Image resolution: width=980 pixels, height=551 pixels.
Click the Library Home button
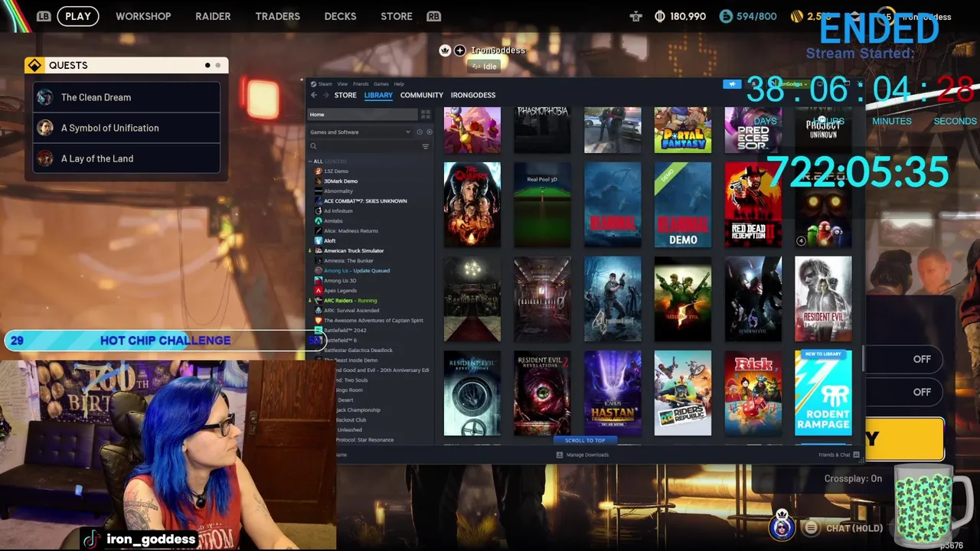362,114
